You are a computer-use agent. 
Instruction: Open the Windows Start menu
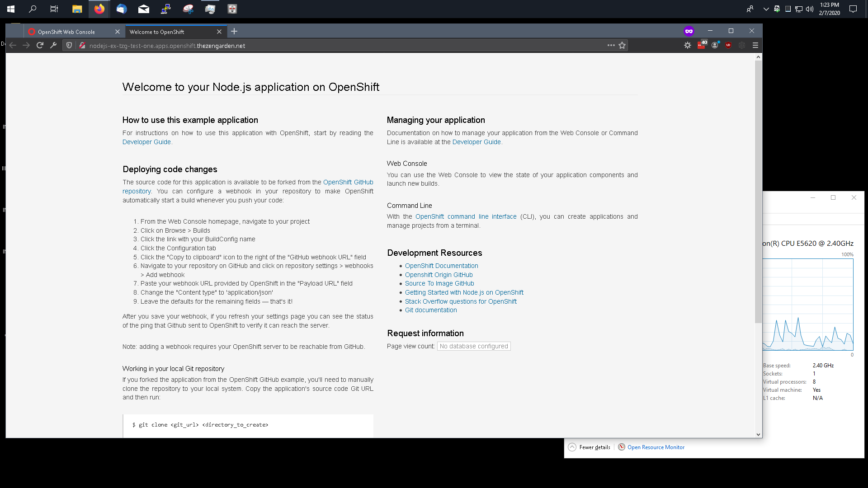click(x=11, y=9)
